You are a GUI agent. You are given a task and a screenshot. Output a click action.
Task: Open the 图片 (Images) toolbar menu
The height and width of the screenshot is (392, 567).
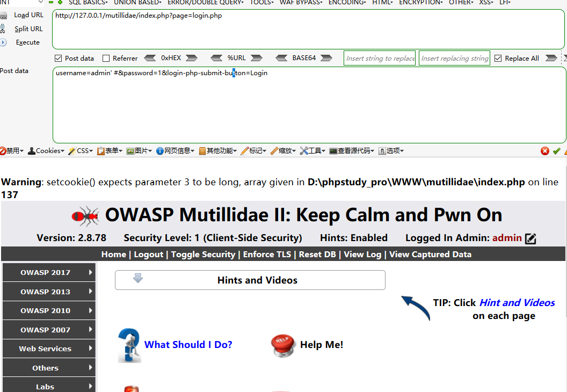(139, 151)
